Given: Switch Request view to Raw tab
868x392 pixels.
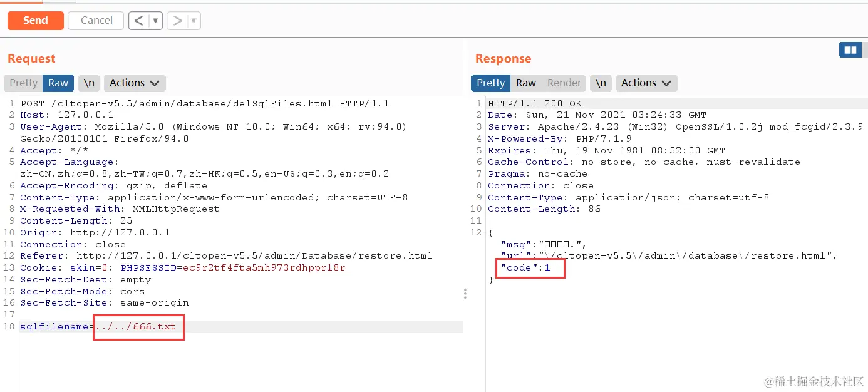Looking at the screenshot, I should 58,83.
